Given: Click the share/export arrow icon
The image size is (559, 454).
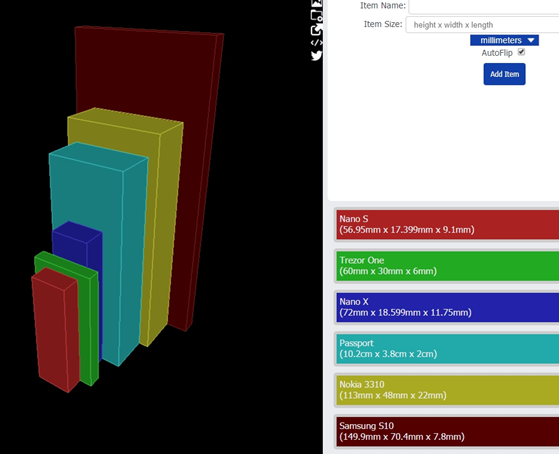Looking at the screenshot, I should [317, 30].
